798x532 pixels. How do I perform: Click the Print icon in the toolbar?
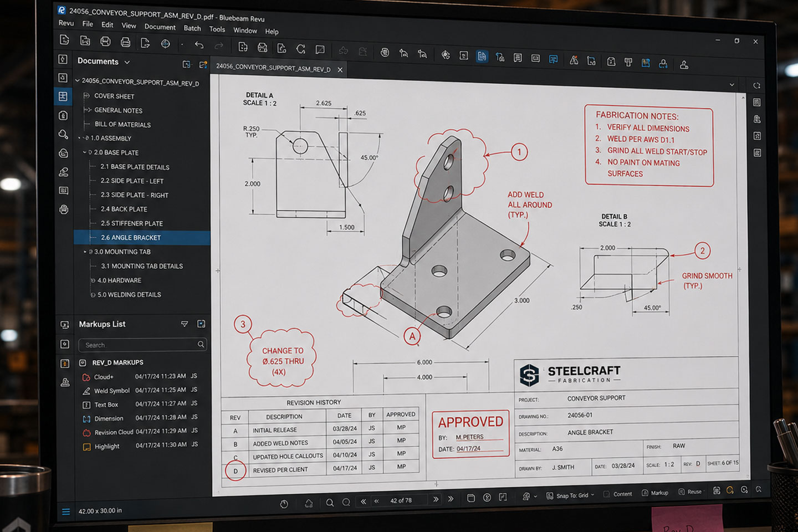(x=126, y=42)
